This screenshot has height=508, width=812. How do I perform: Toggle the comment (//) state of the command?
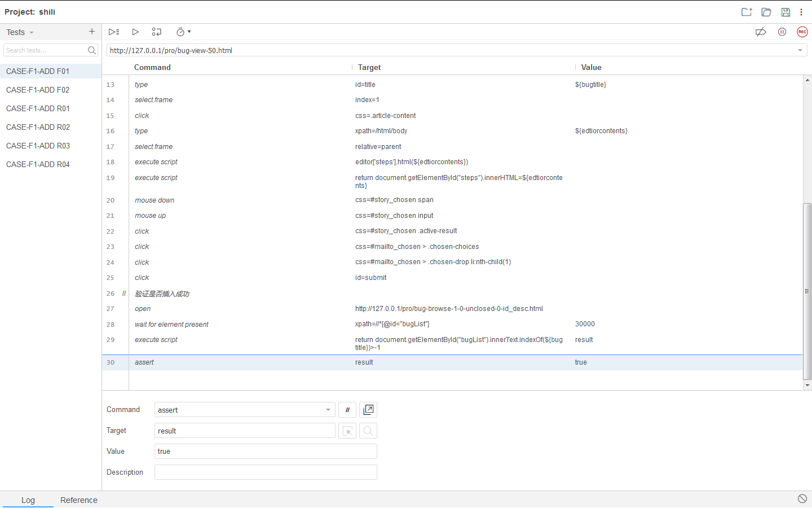[347, 409]
